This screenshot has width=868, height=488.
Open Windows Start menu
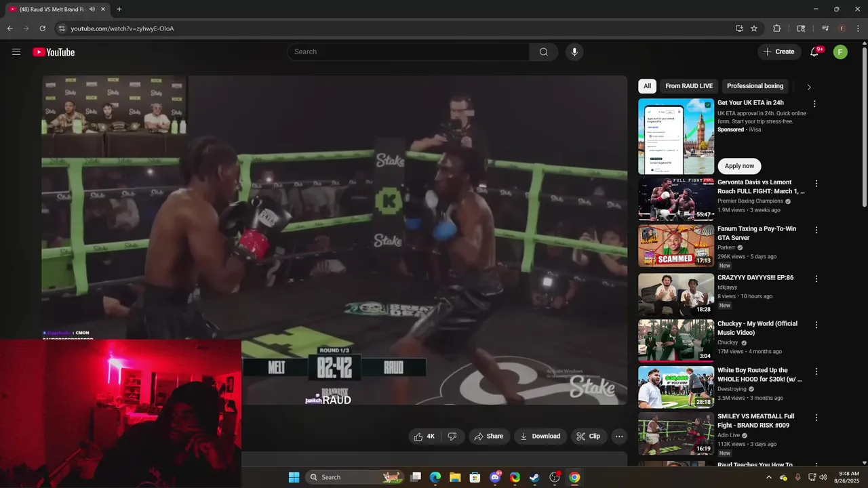(x=294, y=477)
